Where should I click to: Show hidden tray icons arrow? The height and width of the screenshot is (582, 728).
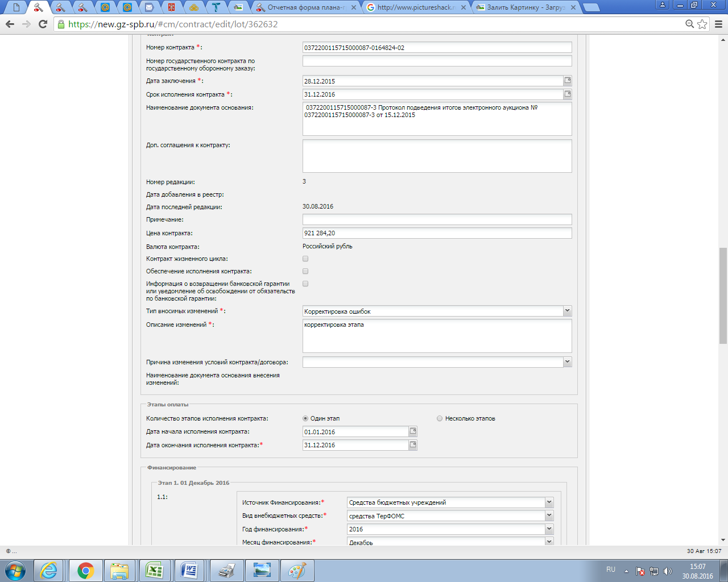(626, 571)
